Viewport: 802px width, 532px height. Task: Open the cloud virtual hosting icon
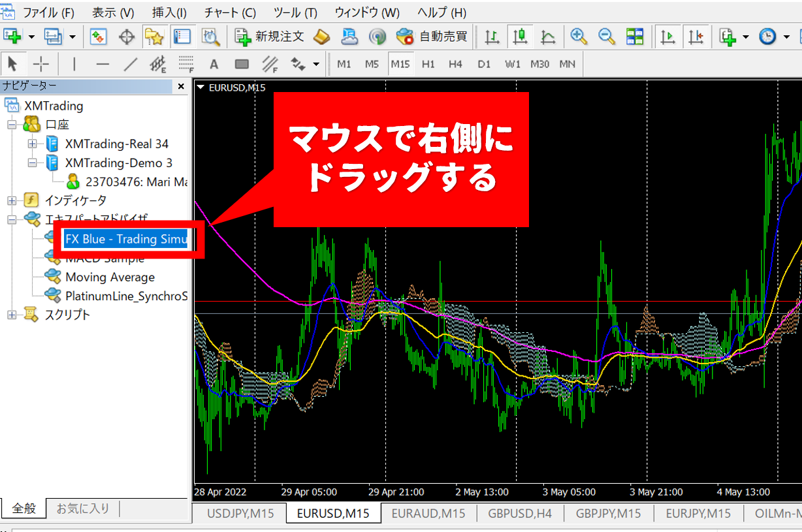click(x=349, y=37)
